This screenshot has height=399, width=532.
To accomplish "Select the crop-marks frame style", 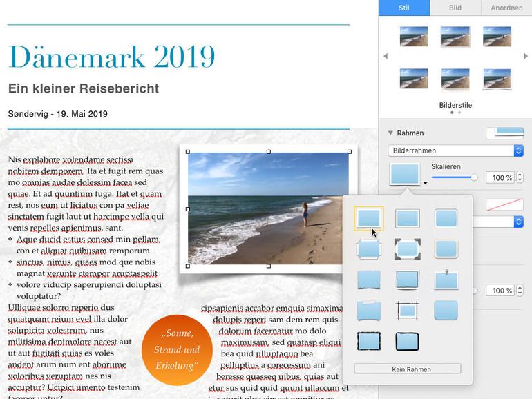I will [408, 311].
